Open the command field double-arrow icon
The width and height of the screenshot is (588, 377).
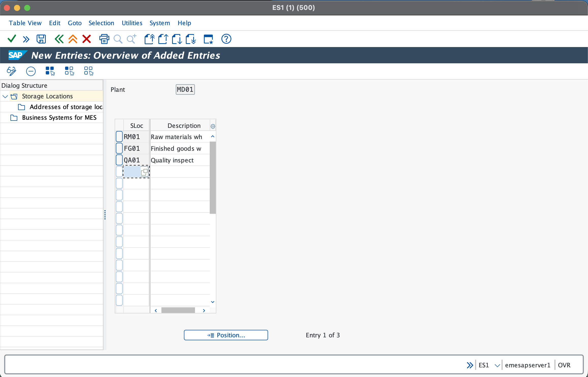coord(26,39)
